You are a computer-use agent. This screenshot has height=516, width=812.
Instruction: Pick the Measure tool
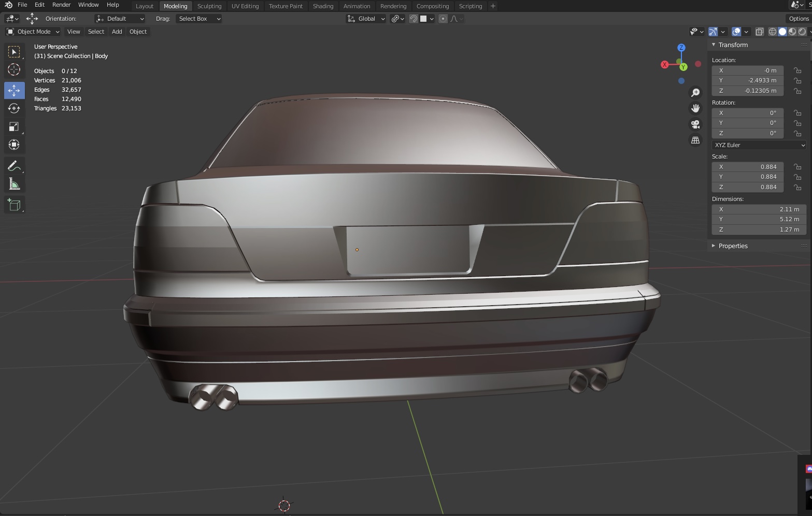[14, 184]
